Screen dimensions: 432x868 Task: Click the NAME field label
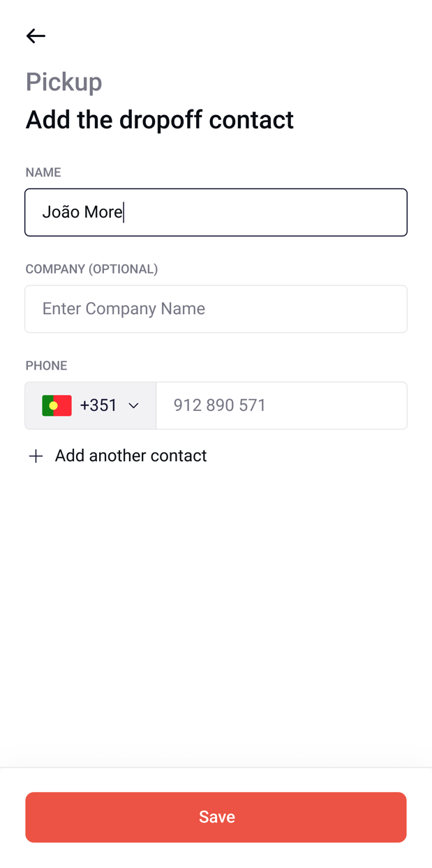tap(43, 172)
